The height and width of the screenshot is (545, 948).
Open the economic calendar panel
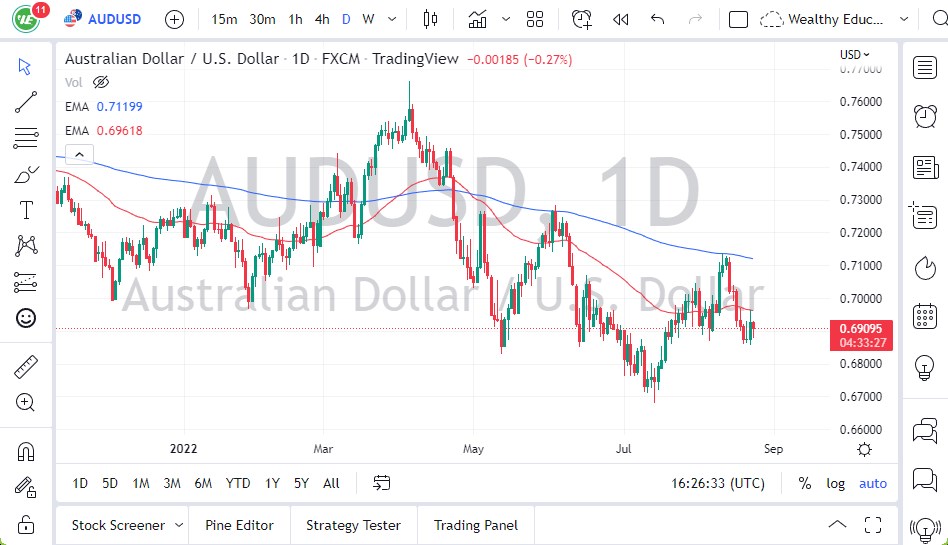(925, 317)
